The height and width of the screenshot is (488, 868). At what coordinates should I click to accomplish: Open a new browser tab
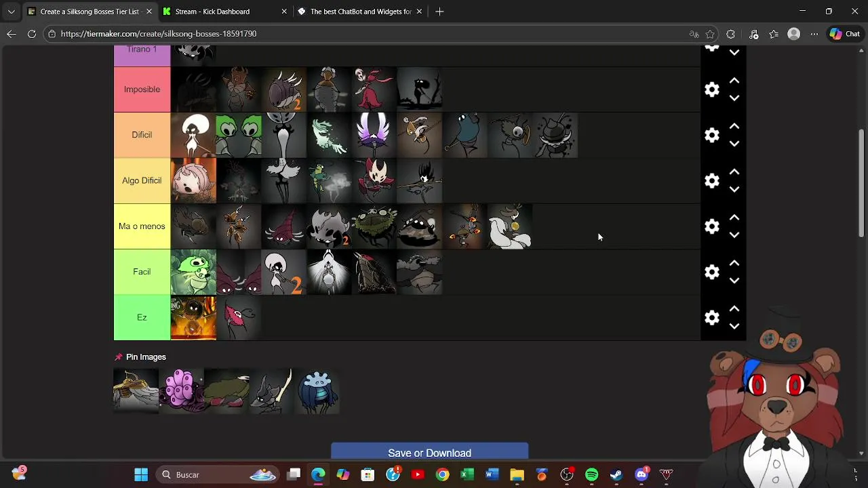439,12
